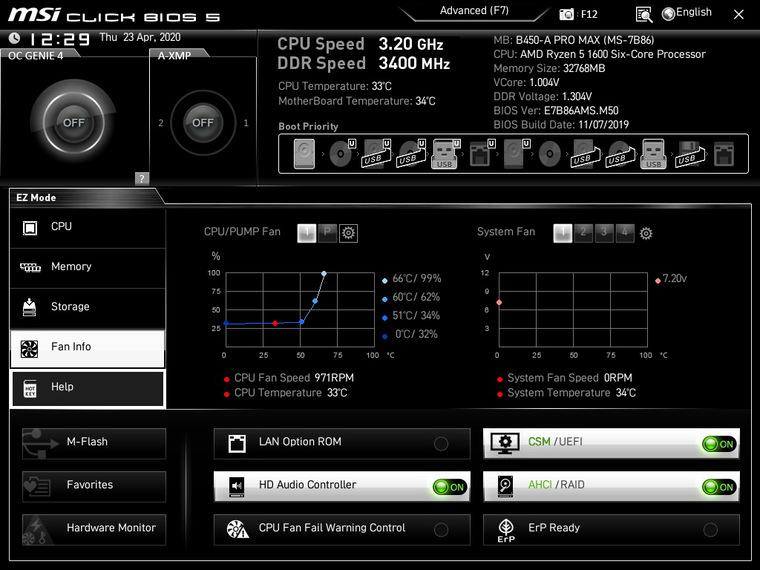
Task: Take a screenshot with F12 camera icon
Action: [x=566, y=15]
